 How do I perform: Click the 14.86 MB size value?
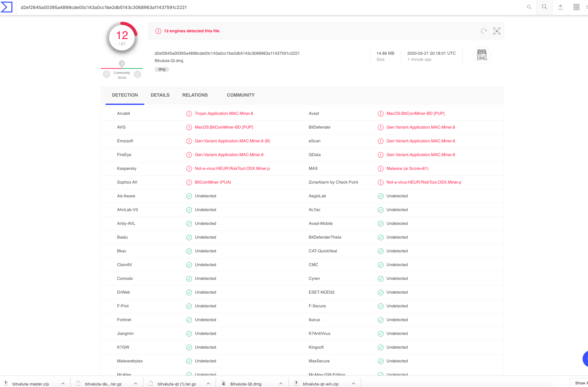click(385, 53)
